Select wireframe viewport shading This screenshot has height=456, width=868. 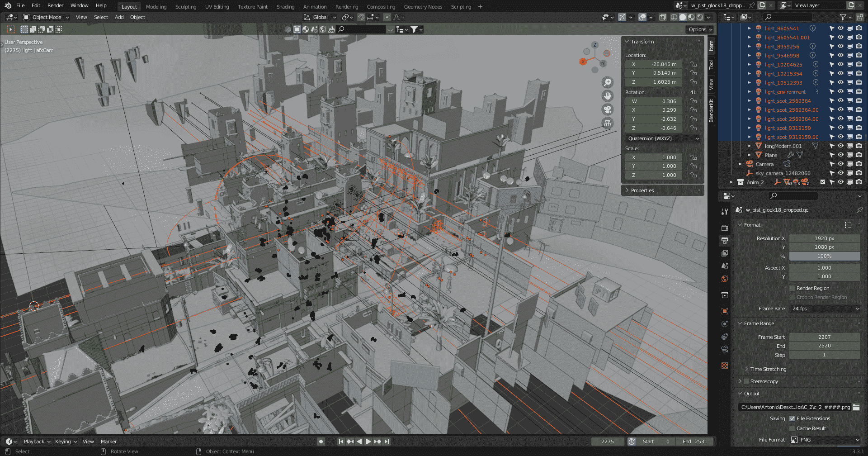tap(674, 17)
